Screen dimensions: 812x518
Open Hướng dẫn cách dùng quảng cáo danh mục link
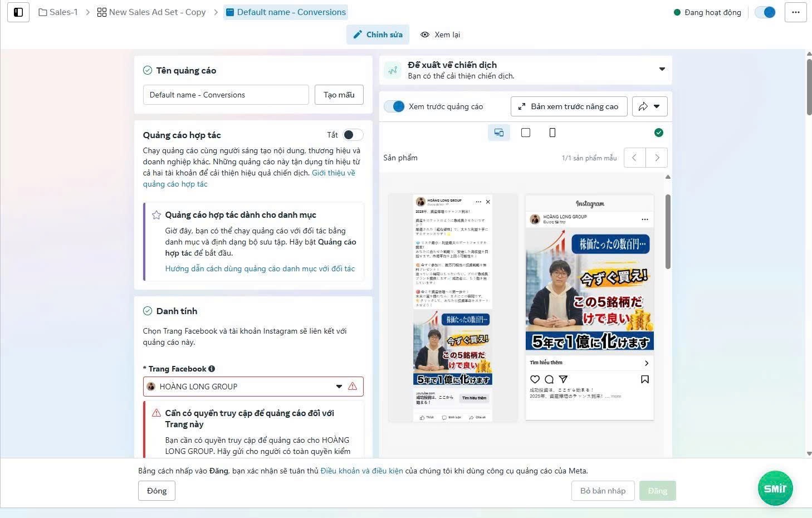(x=260, y=268)
